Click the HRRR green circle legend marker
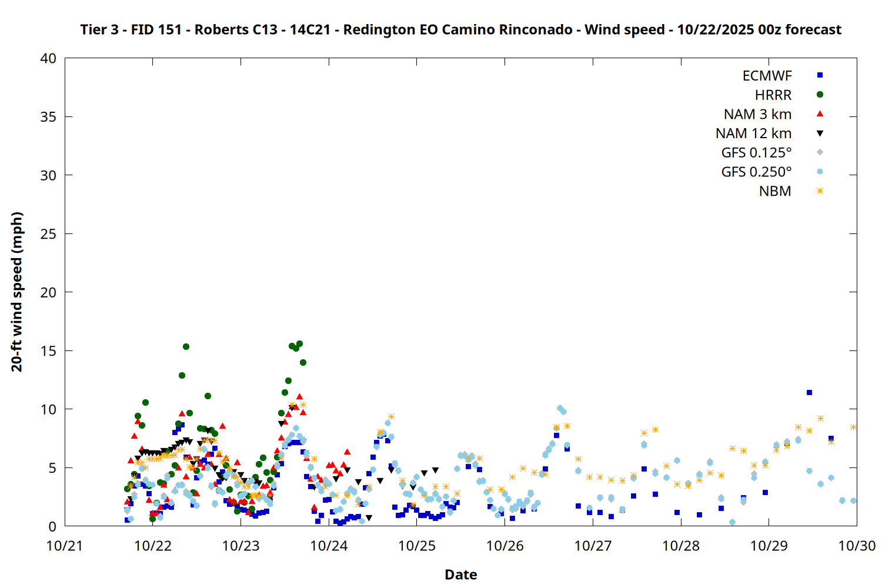Screen dimensions: 882x588 tap(820, 95)
